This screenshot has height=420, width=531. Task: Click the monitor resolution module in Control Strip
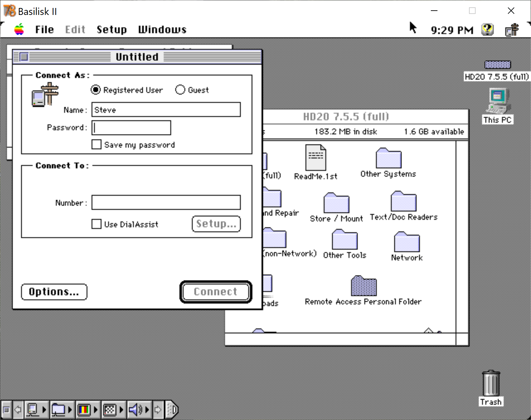coord(109,410)
